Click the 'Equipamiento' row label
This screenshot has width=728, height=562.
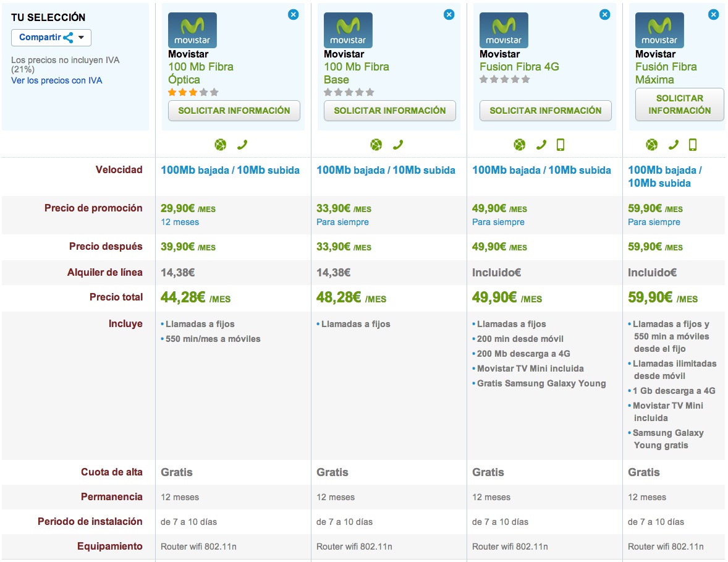109,546
